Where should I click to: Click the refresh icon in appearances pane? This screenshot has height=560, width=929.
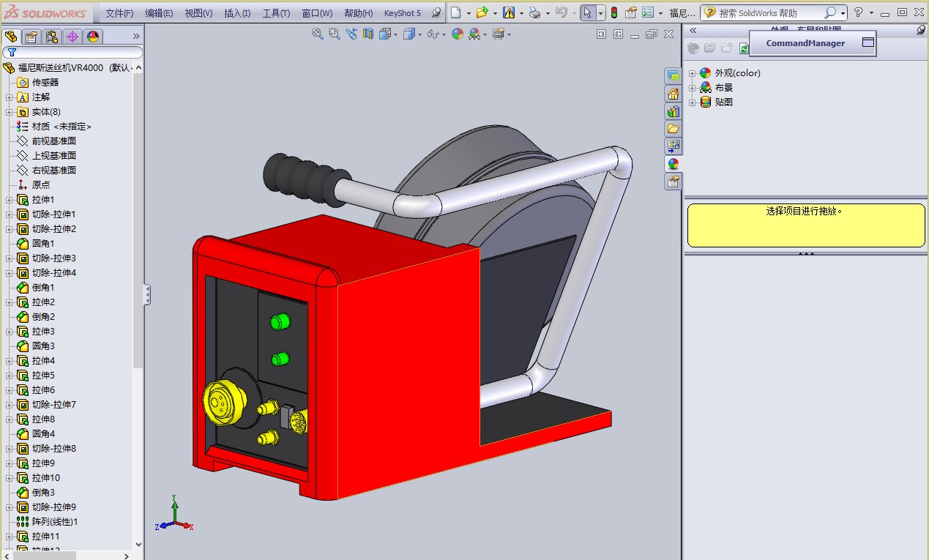click(743, 48)
